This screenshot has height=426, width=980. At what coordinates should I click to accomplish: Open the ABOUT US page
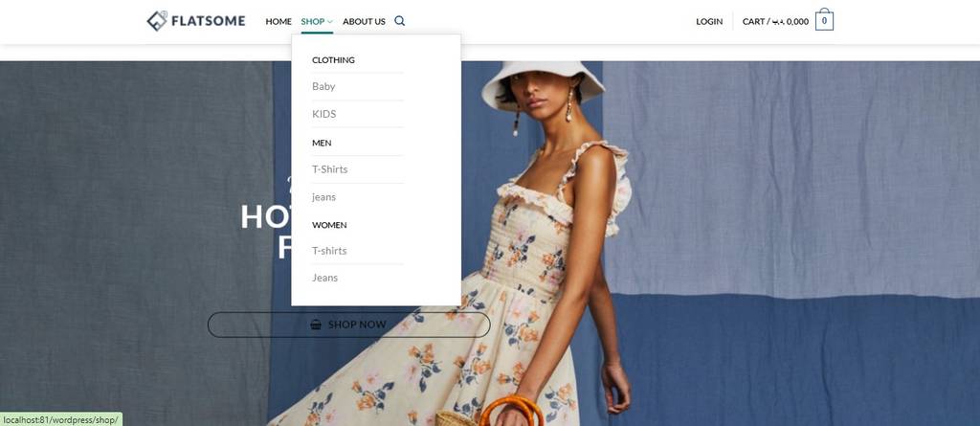tap(364, 21)
